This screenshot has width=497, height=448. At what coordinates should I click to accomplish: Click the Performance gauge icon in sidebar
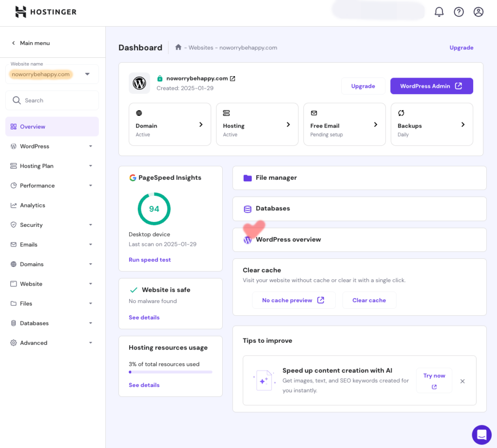13,186
